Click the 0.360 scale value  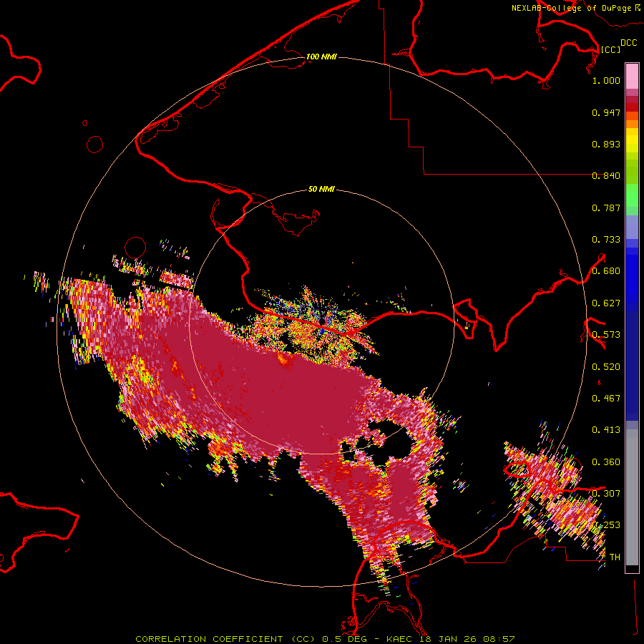coord(606,462)
